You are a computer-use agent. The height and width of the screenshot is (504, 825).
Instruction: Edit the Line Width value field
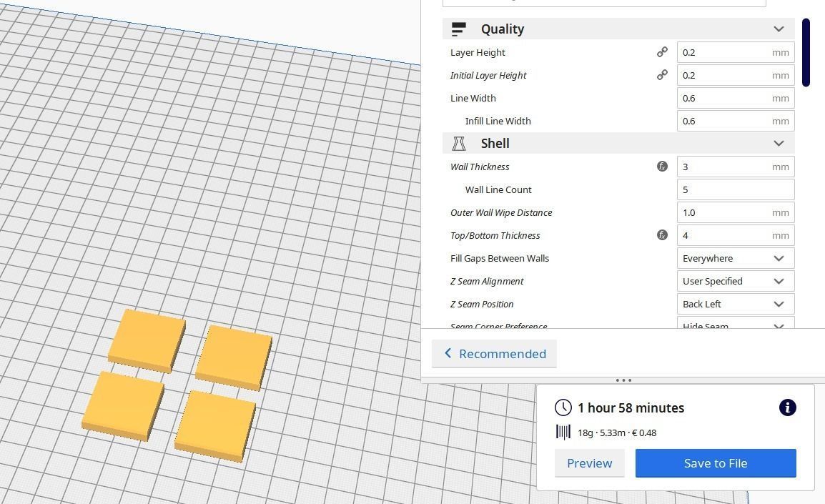(x=735, y=99)
